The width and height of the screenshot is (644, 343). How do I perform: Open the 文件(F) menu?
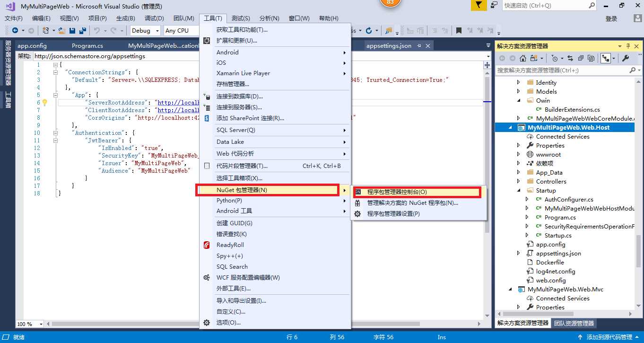pyautogui.click(x=14, y=18)
